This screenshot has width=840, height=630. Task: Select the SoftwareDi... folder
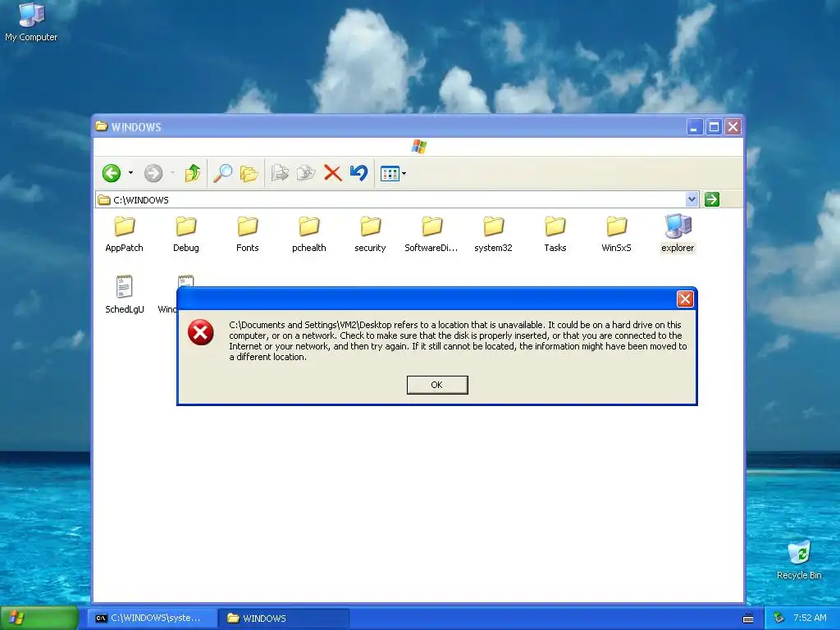431,234
